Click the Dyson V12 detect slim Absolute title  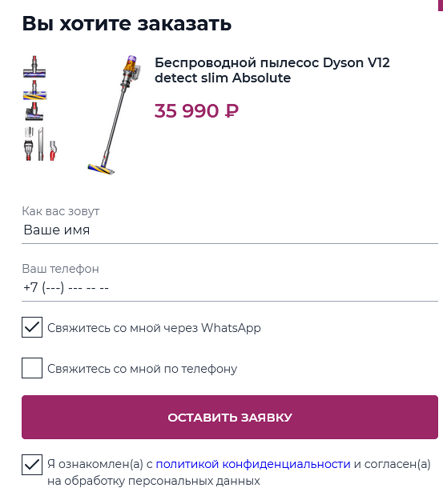pos(272,71)
